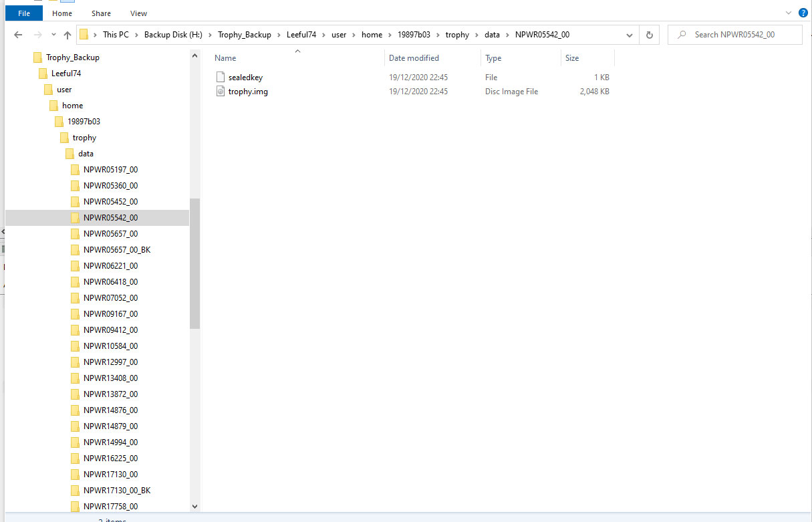
Task: Click folder icon of NPWR05360_00
Action: click(76, 186)
